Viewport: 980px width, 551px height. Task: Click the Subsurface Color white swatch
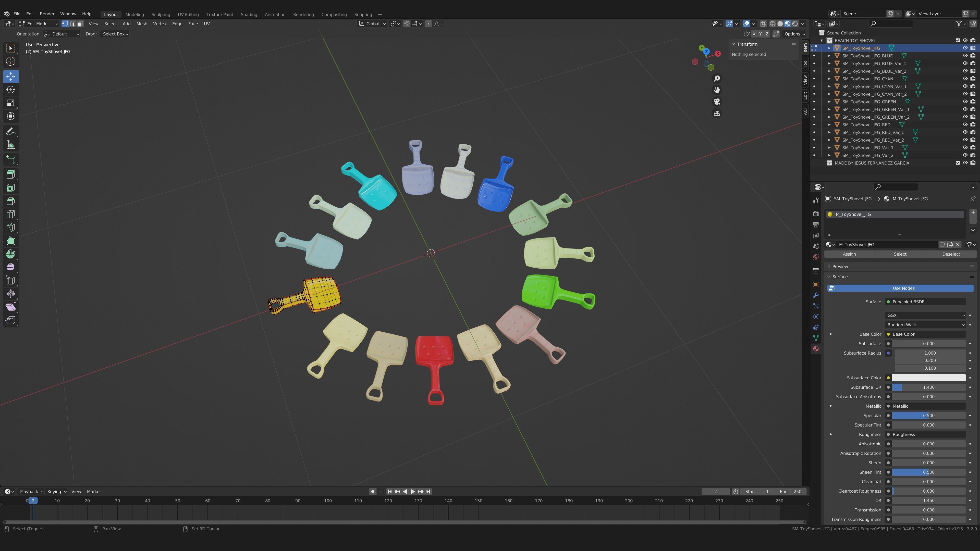(929, 378)
